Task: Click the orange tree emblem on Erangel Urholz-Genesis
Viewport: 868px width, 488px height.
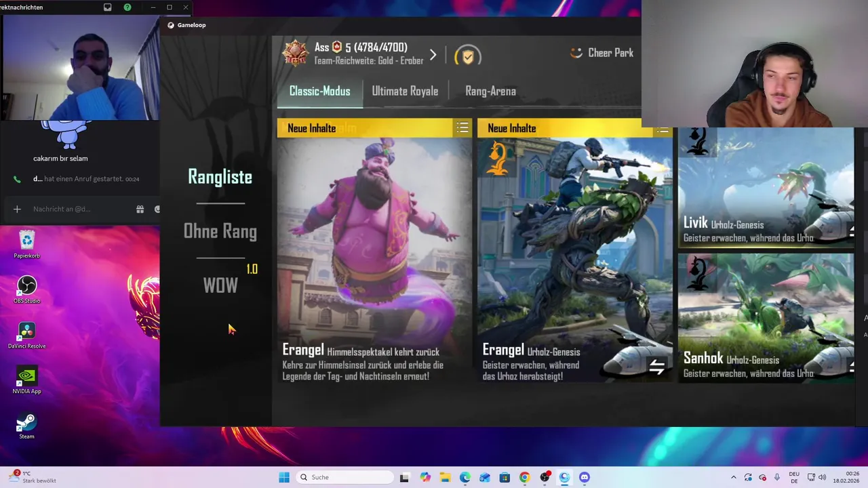Action: (497, 158)
